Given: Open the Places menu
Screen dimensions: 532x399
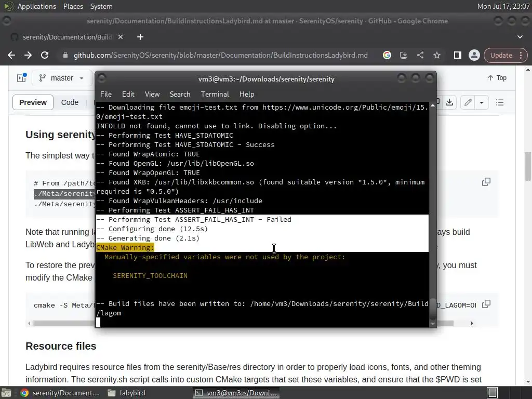Looking at the screenshot, I should click(x=73, y=6).
